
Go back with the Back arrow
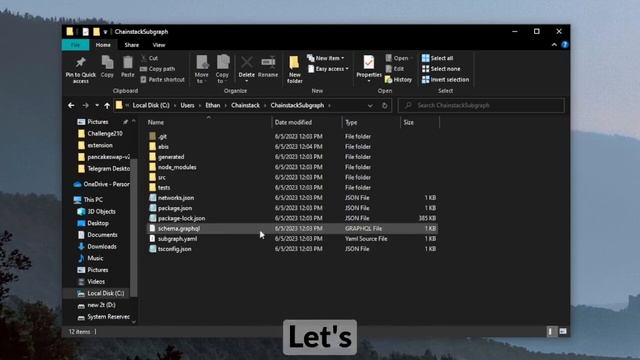point(71,105)
